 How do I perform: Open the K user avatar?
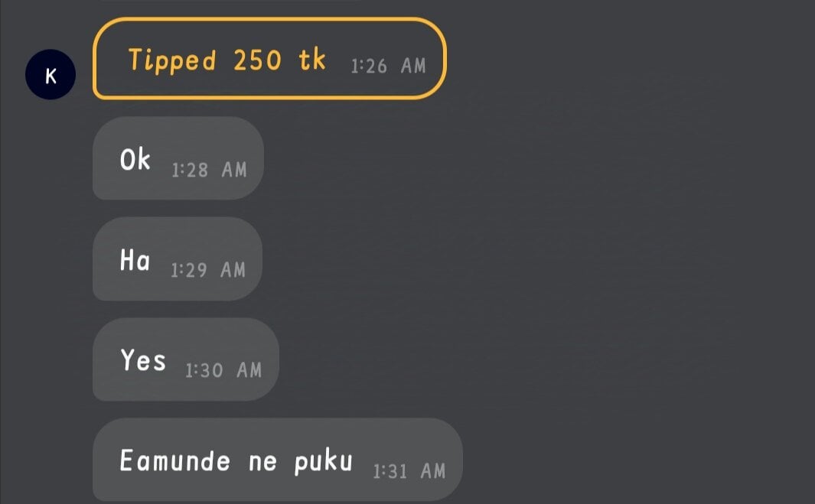point(51,74)
